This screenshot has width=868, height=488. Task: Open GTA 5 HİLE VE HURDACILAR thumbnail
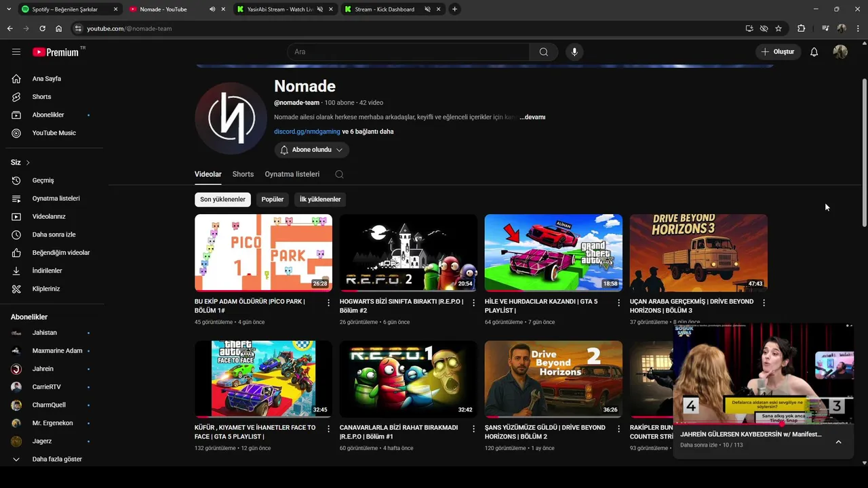click(553, 253)
